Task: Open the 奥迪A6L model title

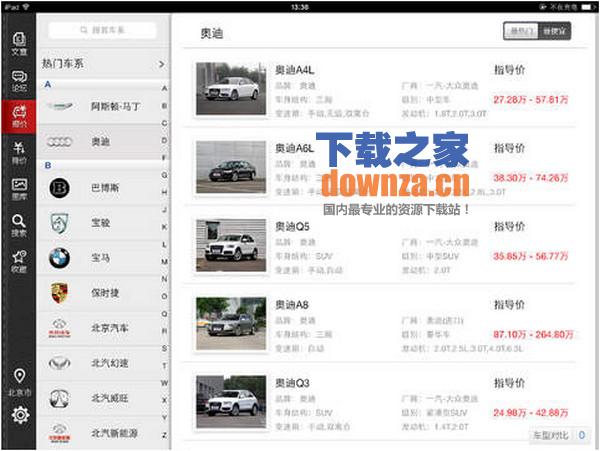Action: 295,148
